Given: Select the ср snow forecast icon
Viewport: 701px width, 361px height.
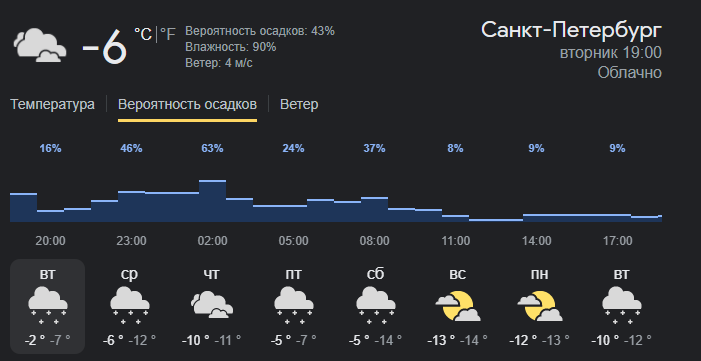Looking at the screenshot, I should click(x=130, y=306).
